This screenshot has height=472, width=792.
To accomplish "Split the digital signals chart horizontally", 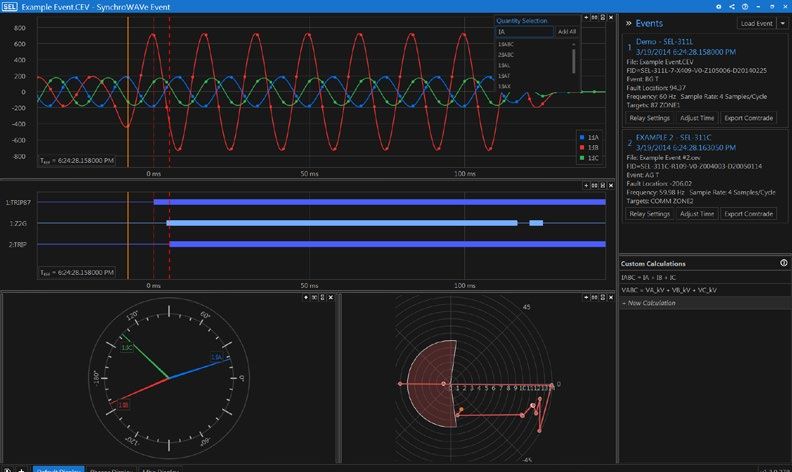I will click(595, 185).
